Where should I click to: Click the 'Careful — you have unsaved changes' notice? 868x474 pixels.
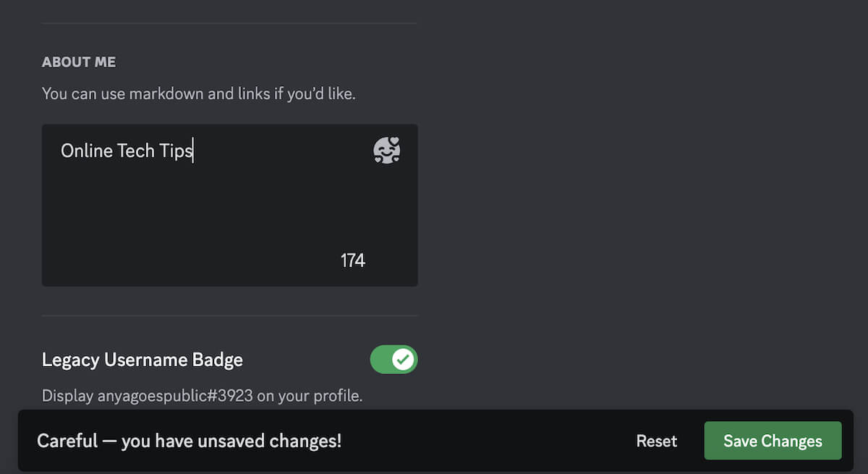190,441
